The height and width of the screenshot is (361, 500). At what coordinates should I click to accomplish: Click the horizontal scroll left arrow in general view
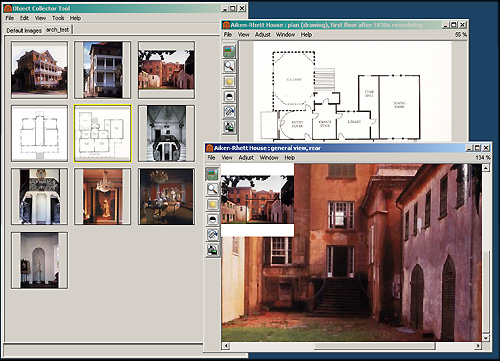point(226,346)
